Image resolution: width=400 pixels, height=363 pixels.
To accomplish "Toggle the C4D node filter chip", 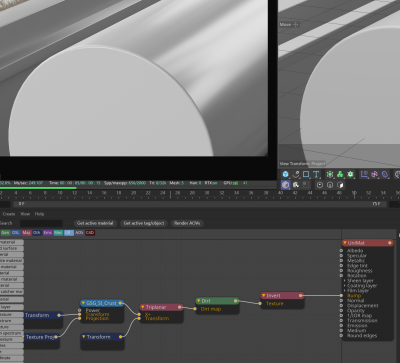I will click(90, 233).
